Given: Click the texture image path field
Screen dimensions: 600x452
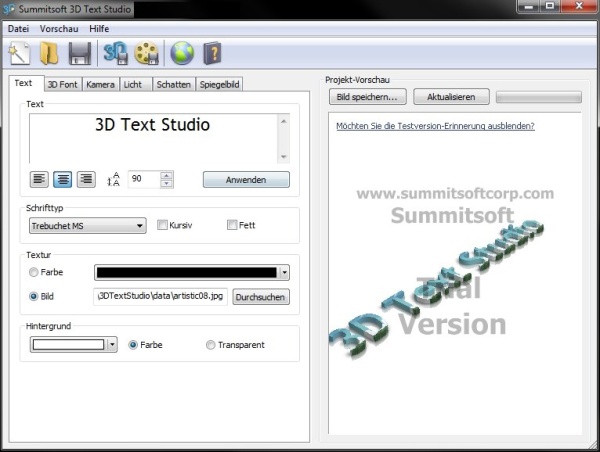Looking at the screenshot, I should click(x=160, y=297).
